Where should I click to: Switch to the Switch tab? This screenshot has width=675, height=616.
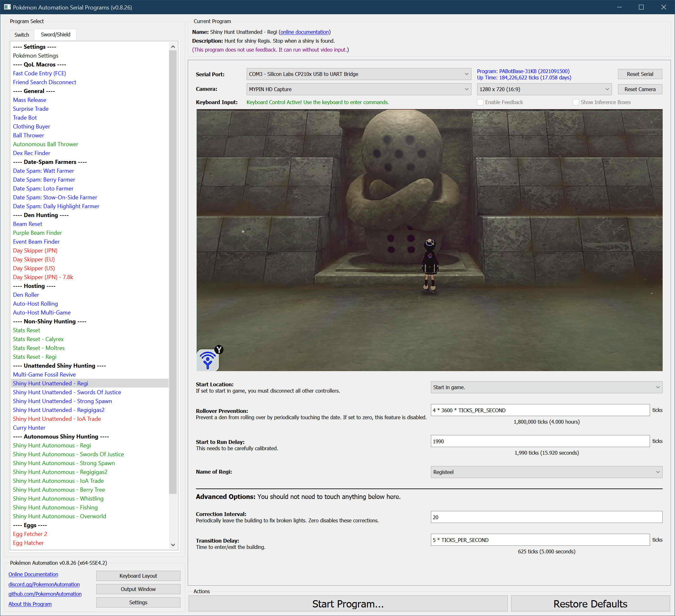(x=22, y=35)
